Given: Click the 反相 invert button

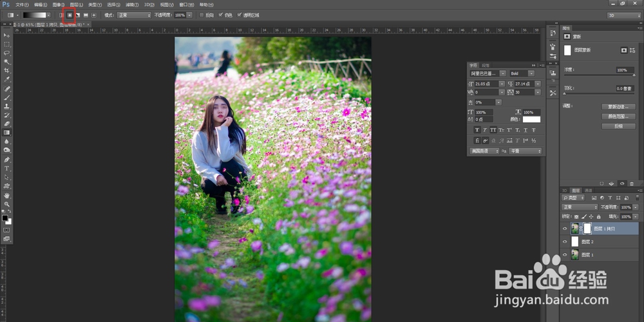Looking at the screenshot, I should (618, 126).
